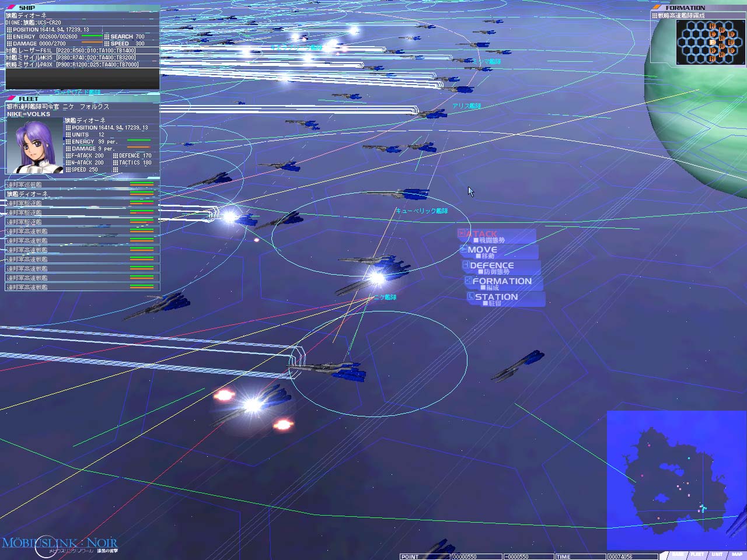Screen dimensions: 747x560
Task: Click the fleet SPEED 250 stat
Action: click(82, 170)
